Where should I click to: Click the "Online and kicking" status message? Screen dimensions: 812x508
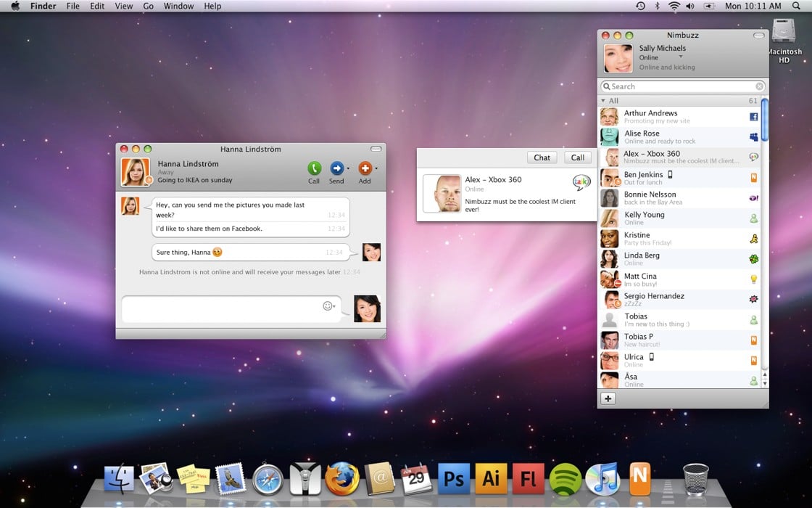click(667, 67)
